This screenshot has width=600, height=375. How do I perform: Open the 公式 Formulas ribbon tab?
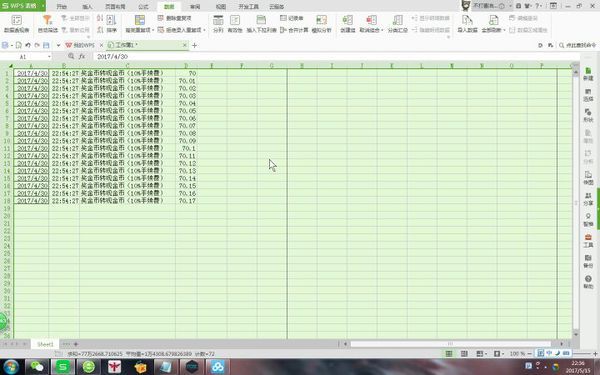143,7
